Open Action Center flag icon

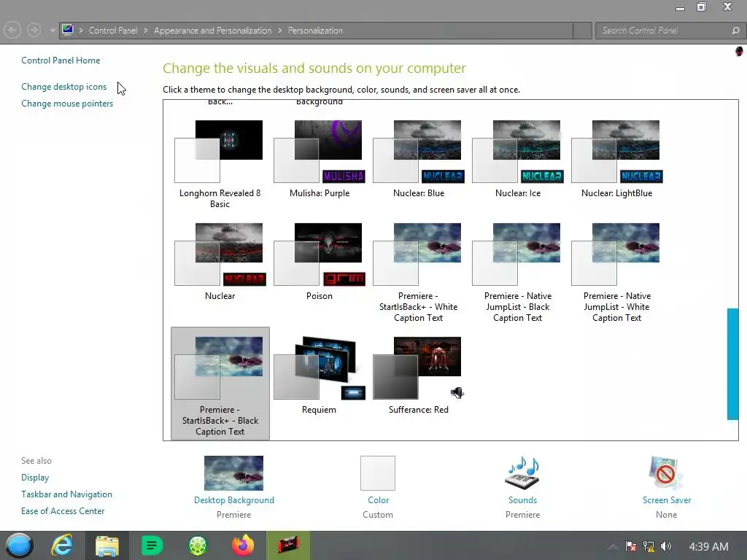631,546
